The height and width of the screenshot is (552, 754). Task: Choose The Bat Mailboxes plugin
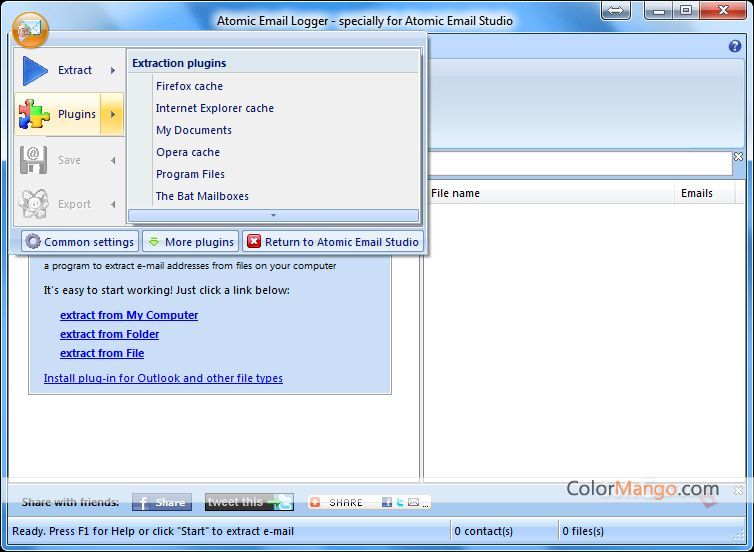tap(202, 196)
